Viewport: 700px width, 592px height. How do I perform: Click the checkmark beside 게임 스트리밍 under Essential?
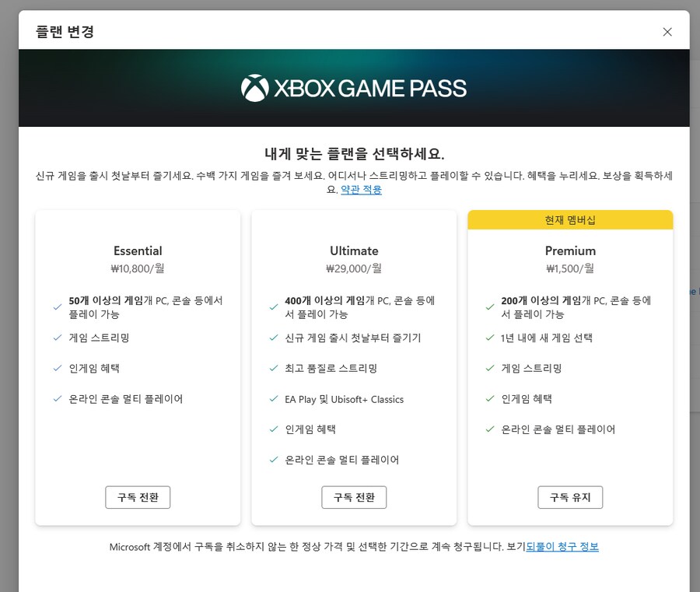(x=55, y=338)
